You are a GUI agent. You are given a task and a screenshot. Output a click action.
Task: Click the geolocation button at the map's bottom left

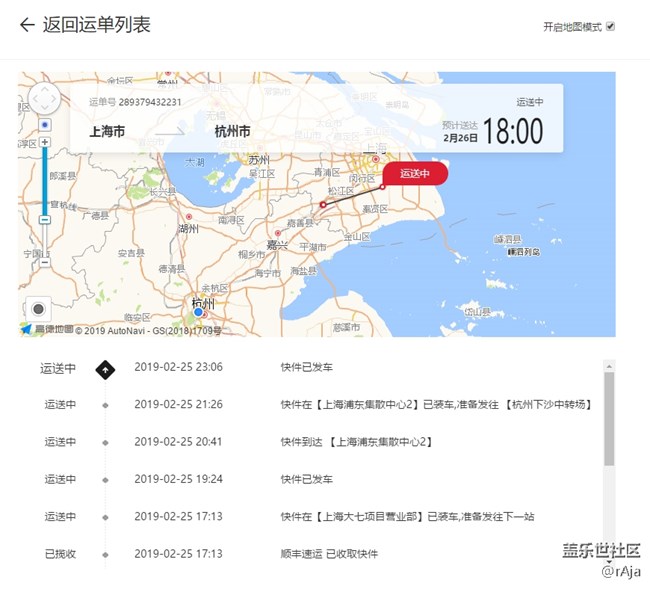tap(39, 309)
